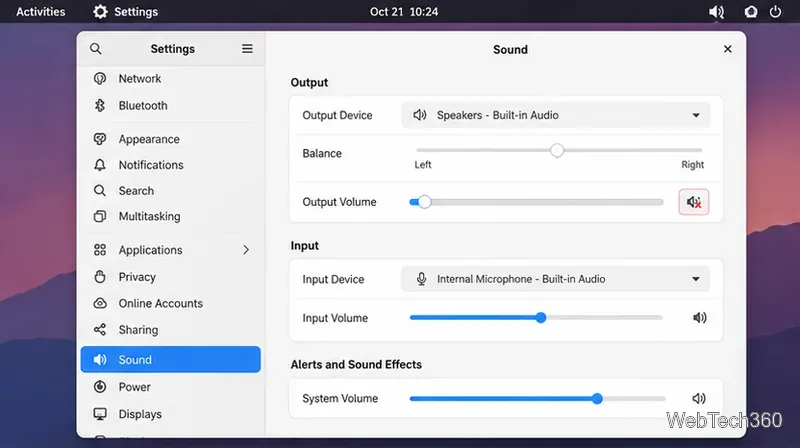Open the search icon in Settings sidebar
Image resolution: width=800 pixels, height=448 pixels.
(95, 48)
